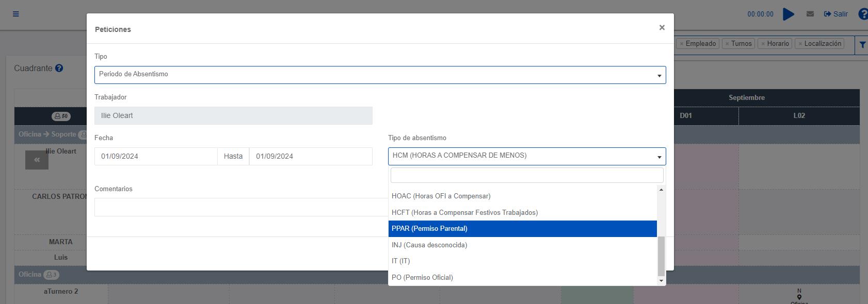Close the Peticiones dialog

coord(662,28)
